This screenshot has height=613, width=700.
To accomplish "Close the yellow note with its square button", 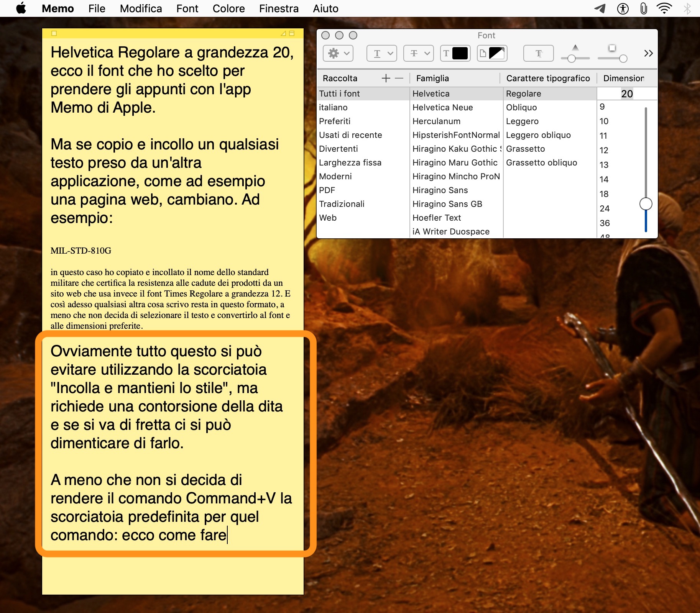I will tap(54, 33).
